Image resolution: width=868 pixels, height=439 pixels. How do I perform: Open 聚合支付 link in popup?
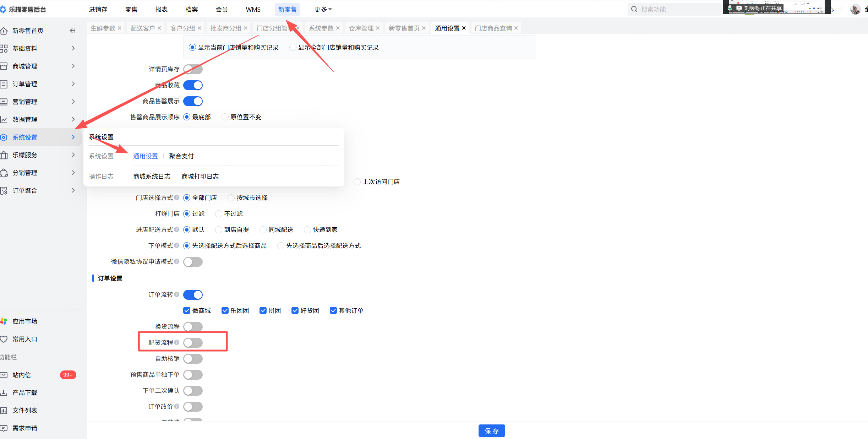(181, 156)
